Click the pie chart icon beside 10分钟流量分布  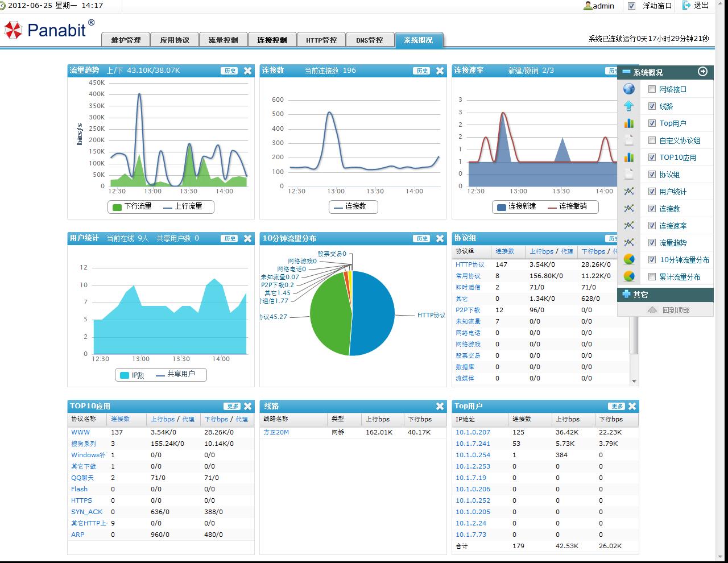click(629, 259)
